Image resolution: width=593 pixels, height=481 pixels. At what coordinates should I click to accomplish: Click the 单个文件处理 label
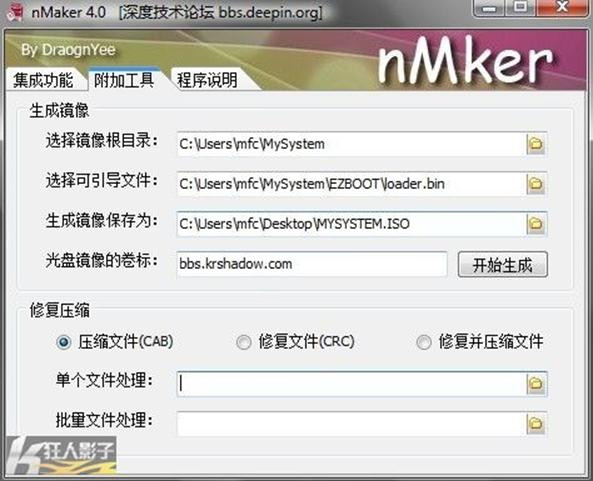(x=104, y=380)
